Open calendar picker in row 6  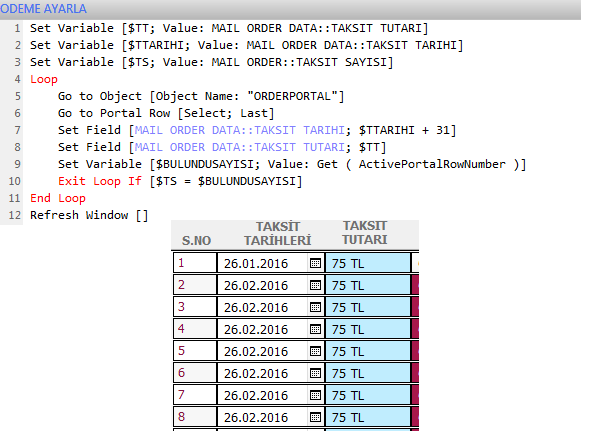click(315, 374)
